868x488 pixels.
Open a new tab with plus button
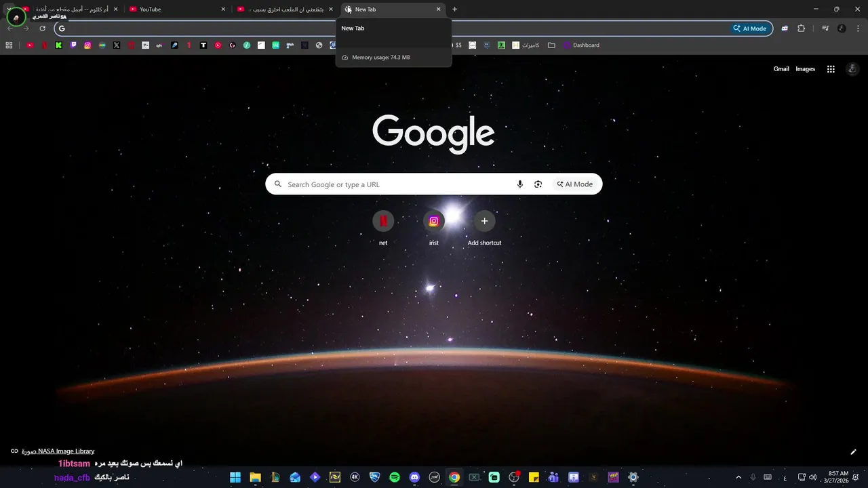click(454, 9)
